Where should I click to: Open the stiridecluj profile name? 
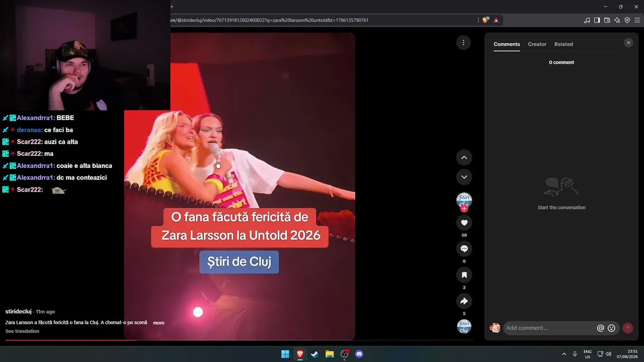(x=19, y=312)
